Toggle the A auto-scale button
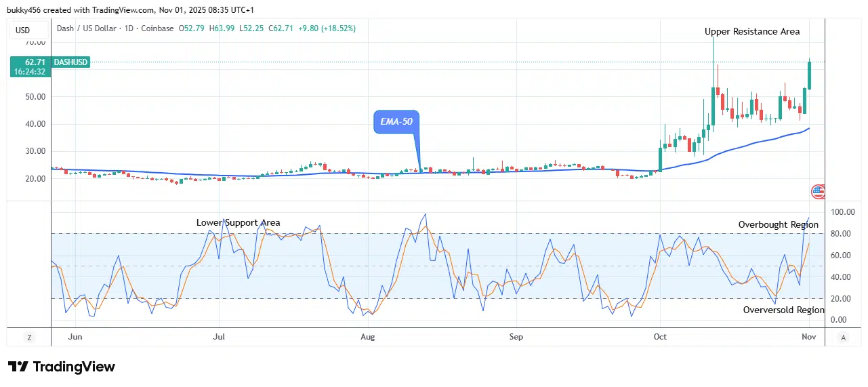868x387 pixels. pyautogui.click(x=843, y=337)
